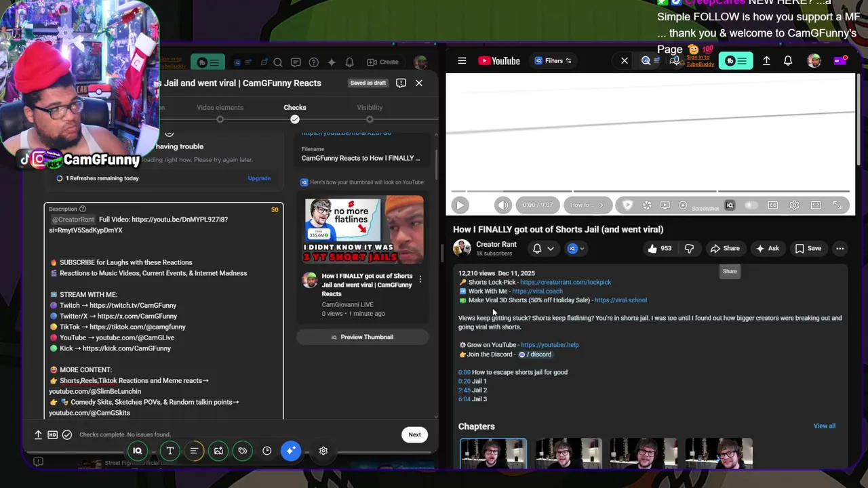868x488 pixels.
Task: Open the YouTube Studio help question icon
Action: click(x=313, y=62)
